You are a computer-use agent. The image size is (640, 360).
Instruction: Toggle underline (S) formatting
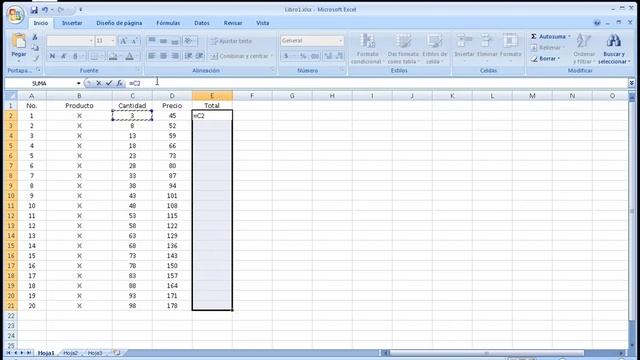tap(75, 56)
